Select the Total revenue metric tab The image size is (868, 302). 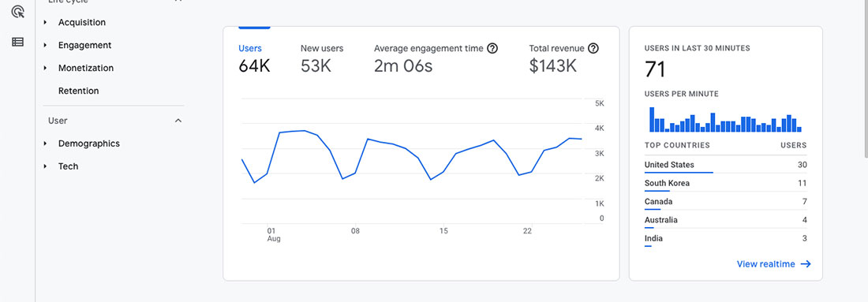(564, 58)
